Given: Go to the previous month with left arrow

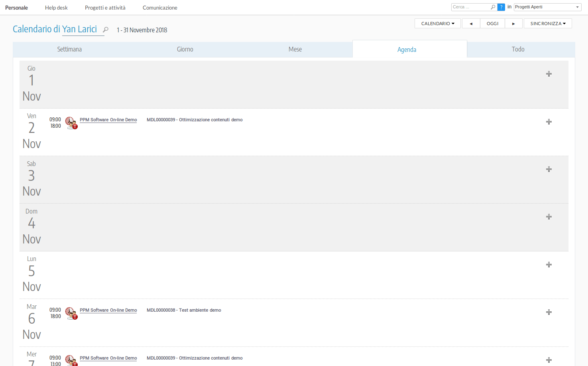Looking at the screenshot, I should click(x=471, y=24).
